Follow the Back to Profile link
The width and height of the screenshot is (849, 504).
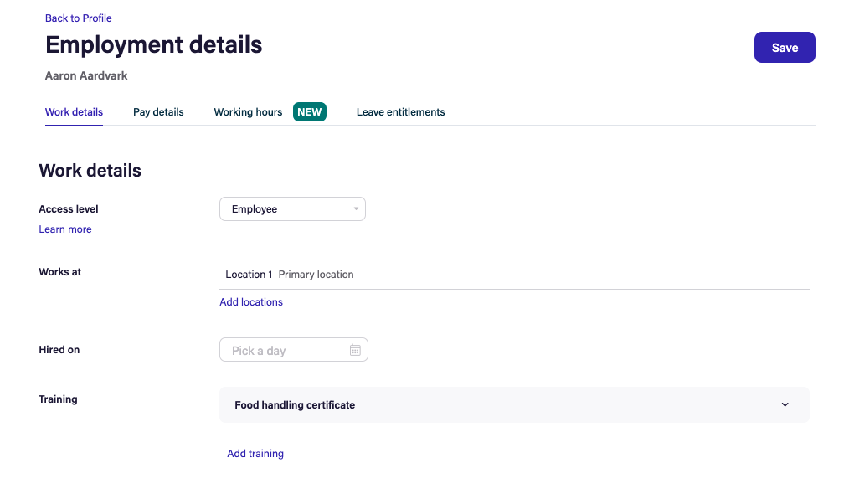click(78, 18)
